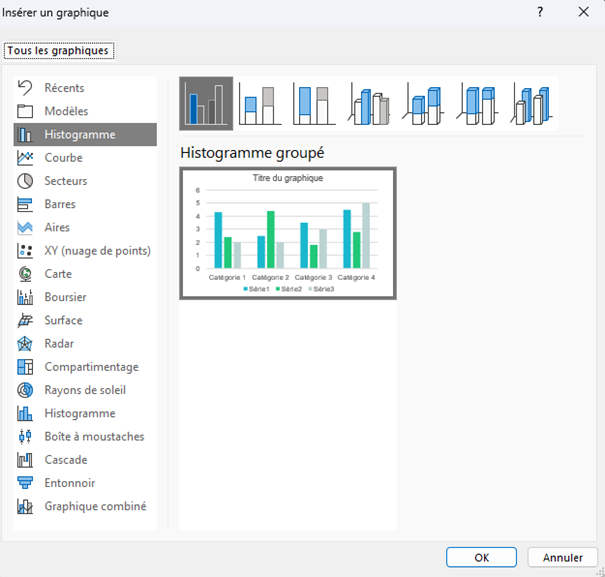Pick the Entonnoir funnel chart icon

click(x=25, y=483)
